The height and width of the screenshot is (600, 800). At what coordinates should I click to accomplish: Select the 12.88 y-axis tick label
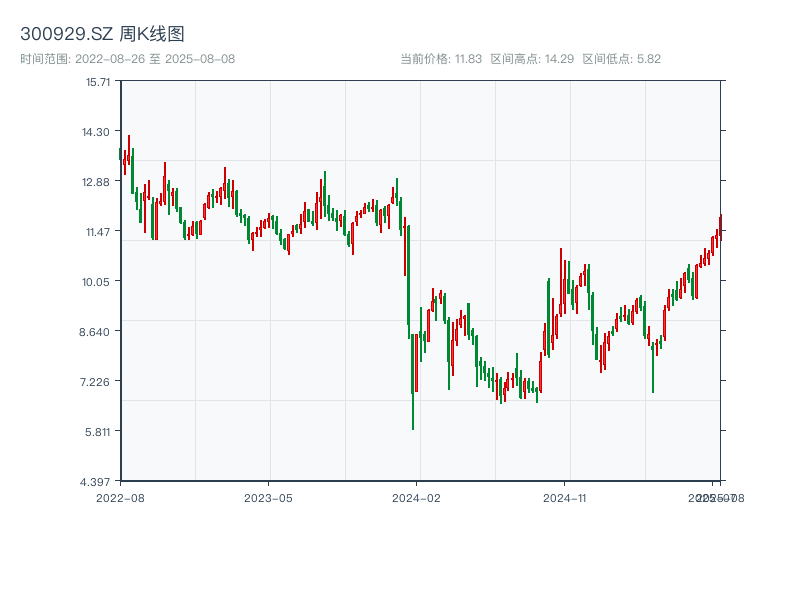tap(98, 181)
